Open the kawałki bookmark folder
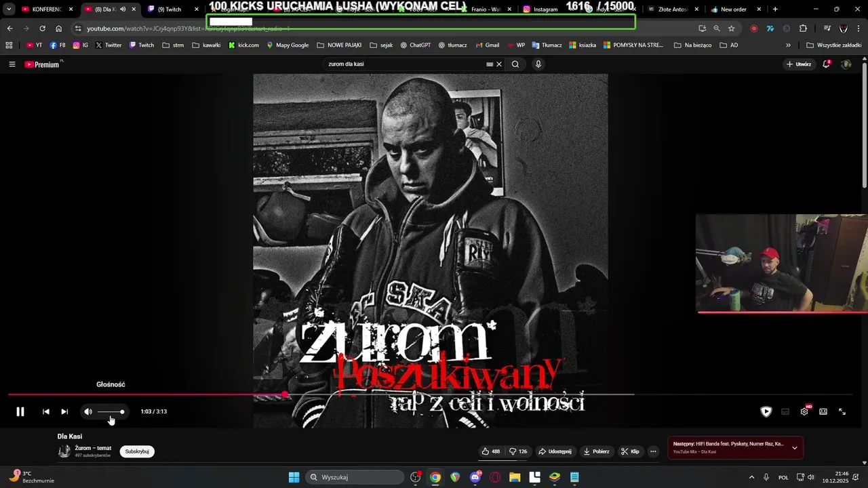Image resolution: width=868 pixels, height=488 pixels. pyautogui.click(x=206, y=45)
